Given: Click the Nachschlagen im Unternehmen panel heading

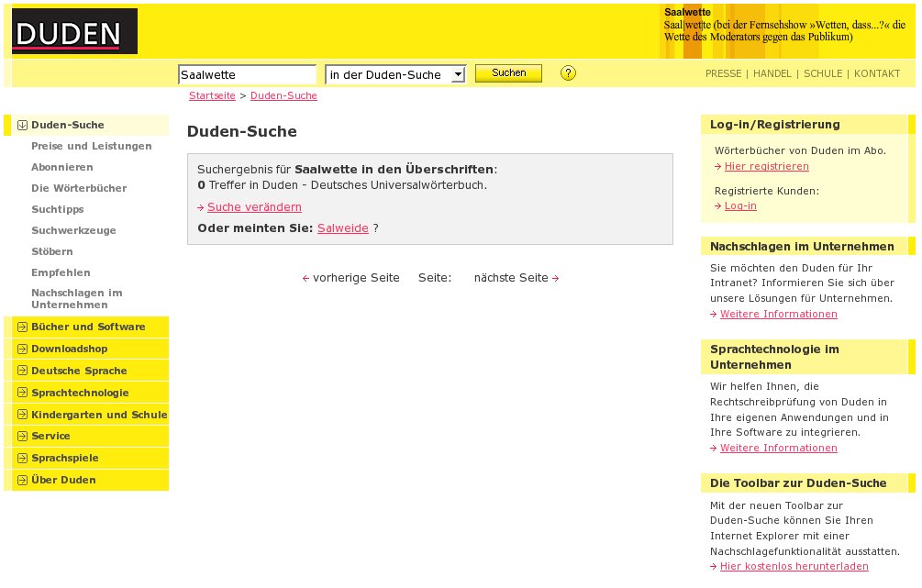Looking at the screenshot, I should click(802, 247).
